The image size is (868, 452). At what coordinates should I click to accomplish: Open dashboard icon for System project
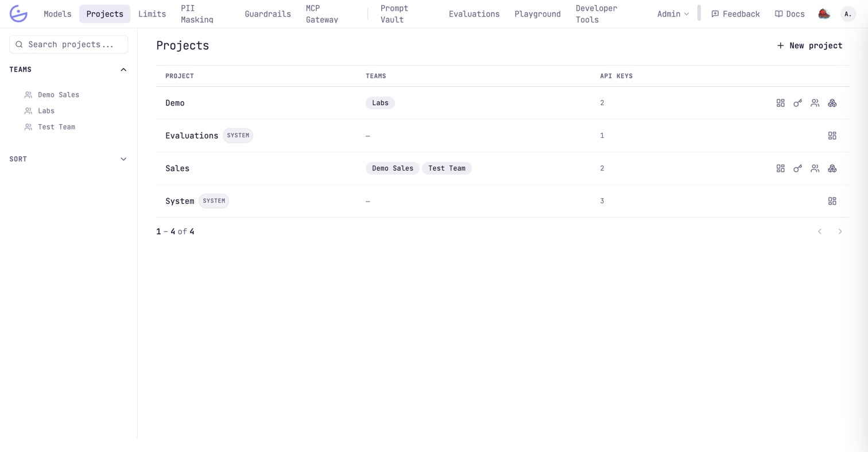pyautogui.click(x=832, y=202)
